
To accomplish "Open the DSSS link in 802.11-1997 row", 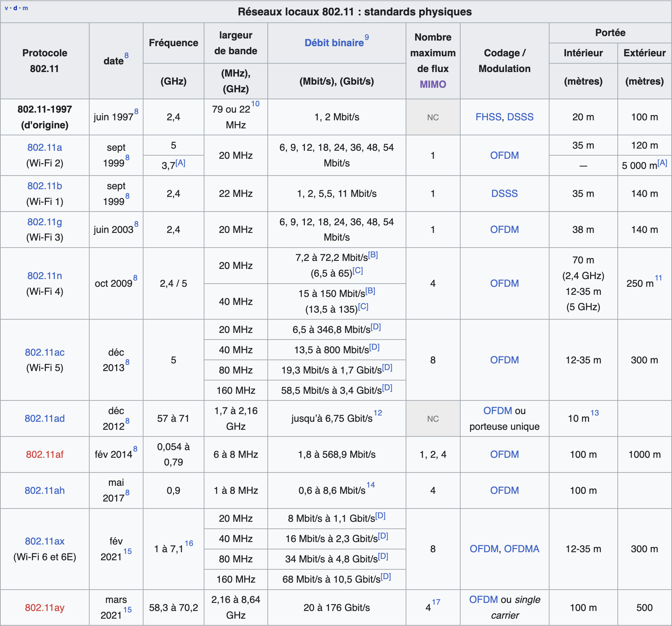I will pos(520,117).
